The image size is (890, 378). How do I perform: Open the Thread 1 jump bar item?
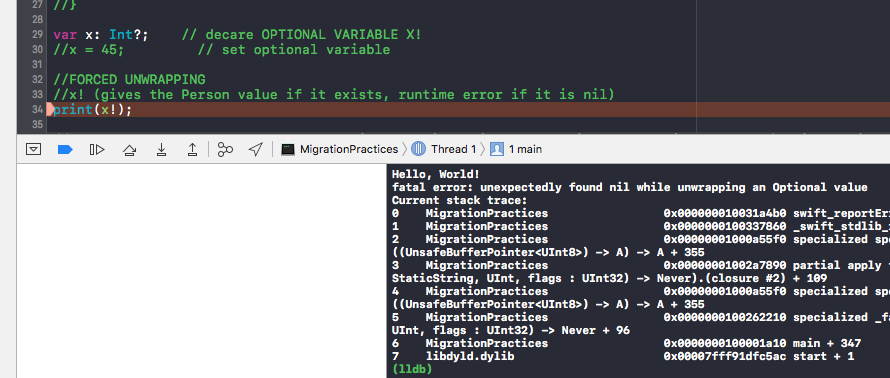pyautogui.click(x=443, y=149)
